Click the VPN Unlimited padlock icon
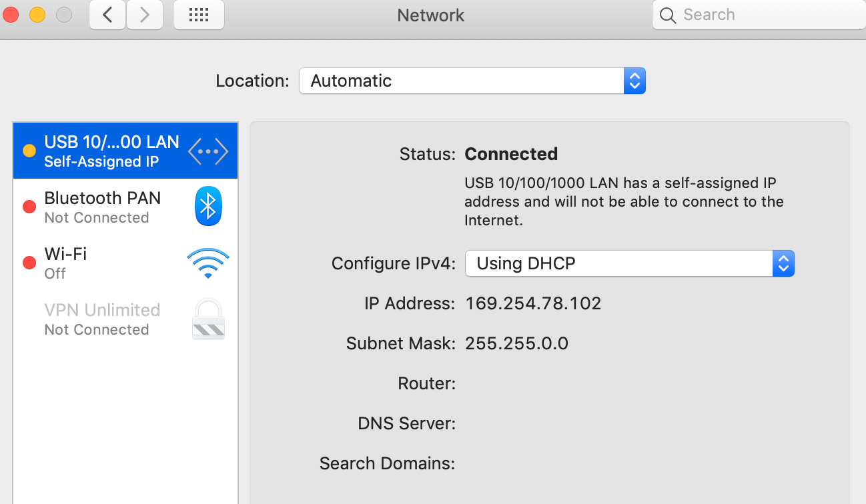 click(x=208, y=319)
